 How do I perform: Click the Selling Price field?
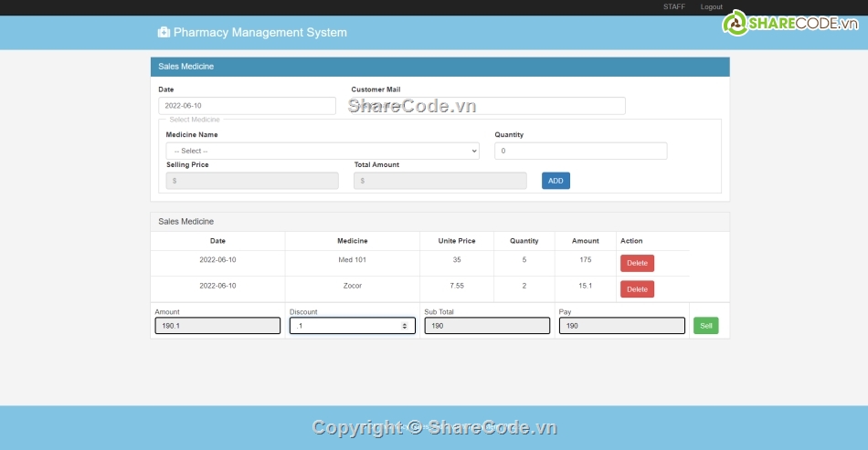252,181
